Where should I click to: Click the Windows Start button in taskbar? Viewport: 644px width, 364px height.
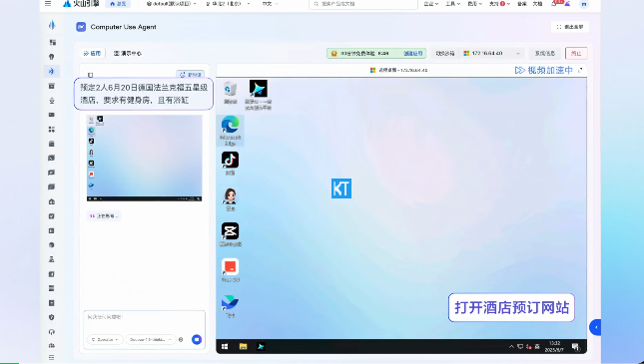225,347
